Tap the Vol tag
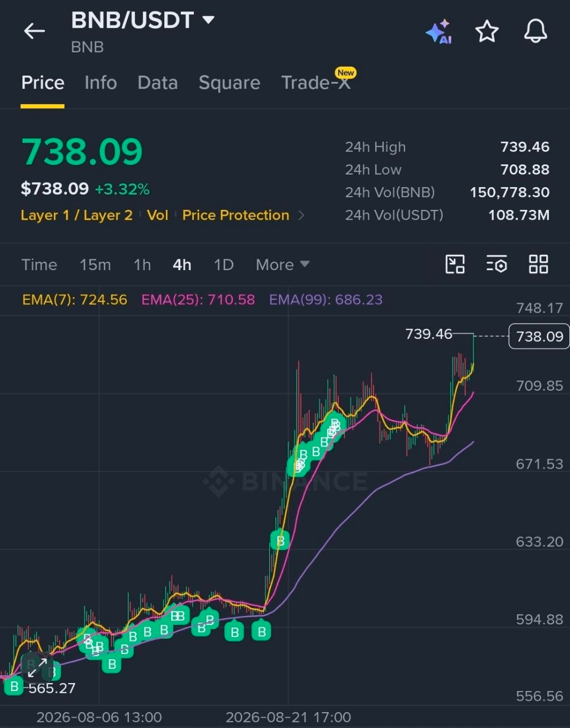 (157, 216)
